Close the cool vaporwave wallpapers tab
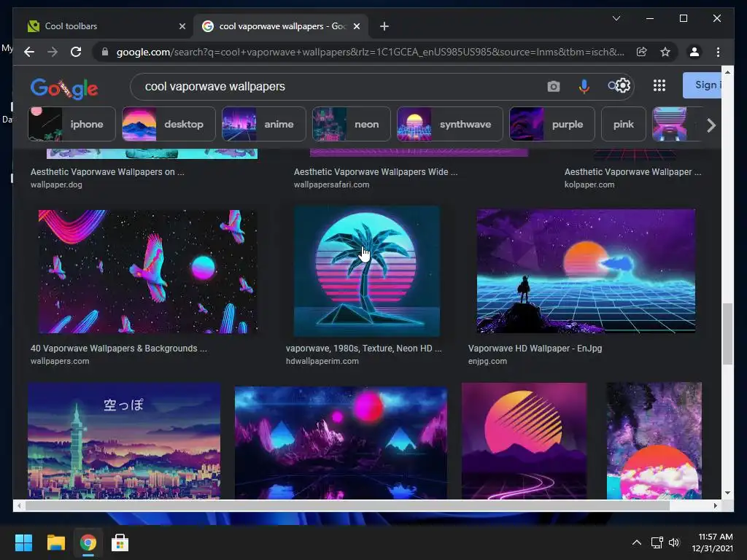Viewport: 747px width, 560px height. click(356, 26)
